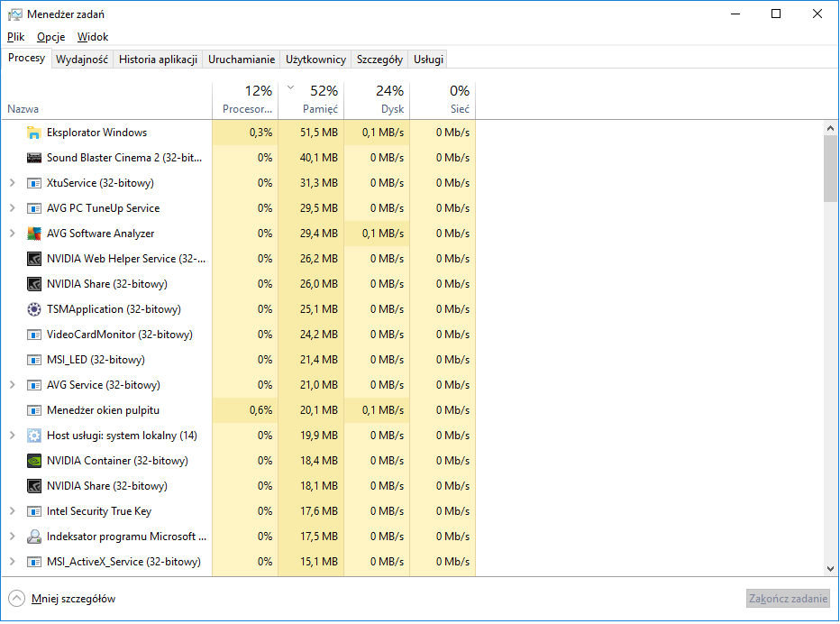Expand the Indeksator programu Microsoft group

point(13,537)
